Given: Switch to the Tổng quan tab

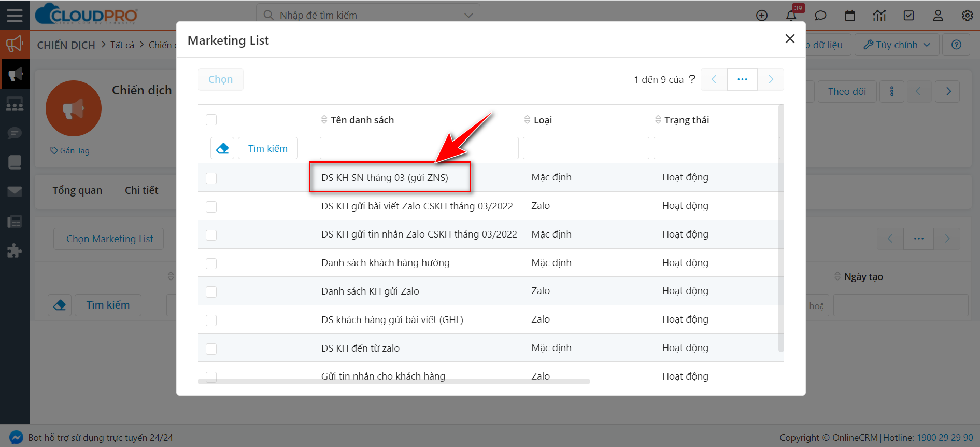Looking at the screenshot, I should [77, 190].
